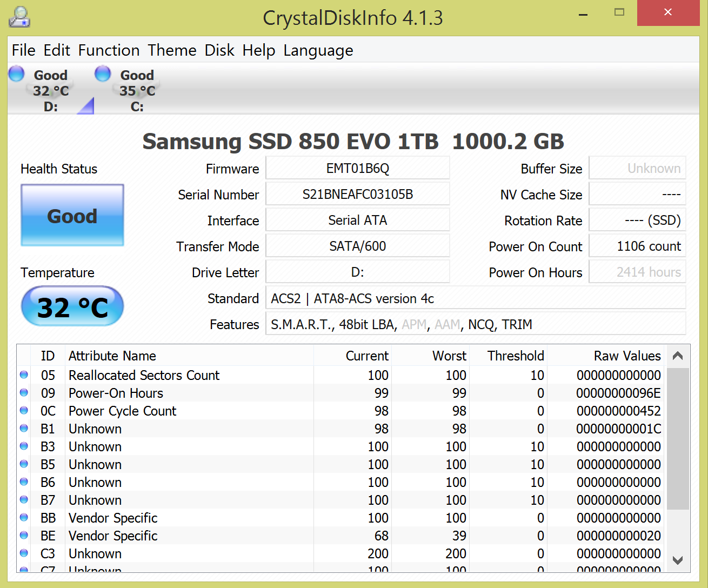
Task: Click status orb for attribute BE row
Action: click(x=24, y=535)
